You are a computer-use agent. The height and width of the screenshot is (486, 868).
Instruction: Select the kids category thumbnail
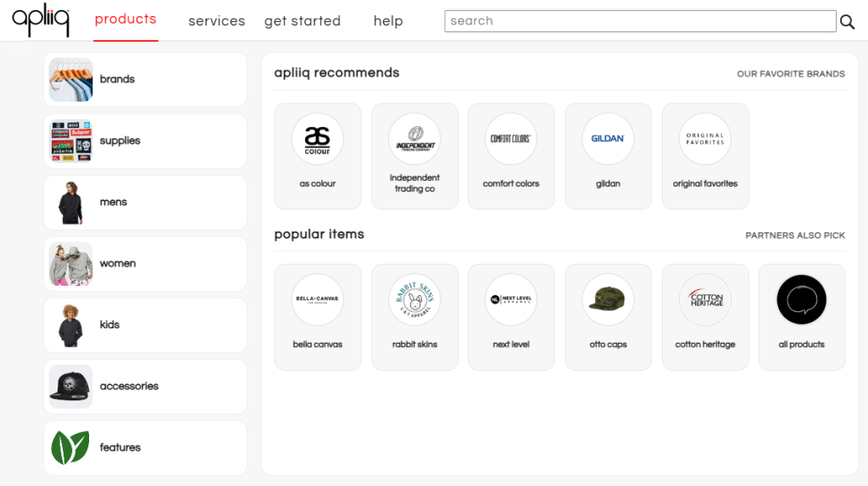[71, 326]
